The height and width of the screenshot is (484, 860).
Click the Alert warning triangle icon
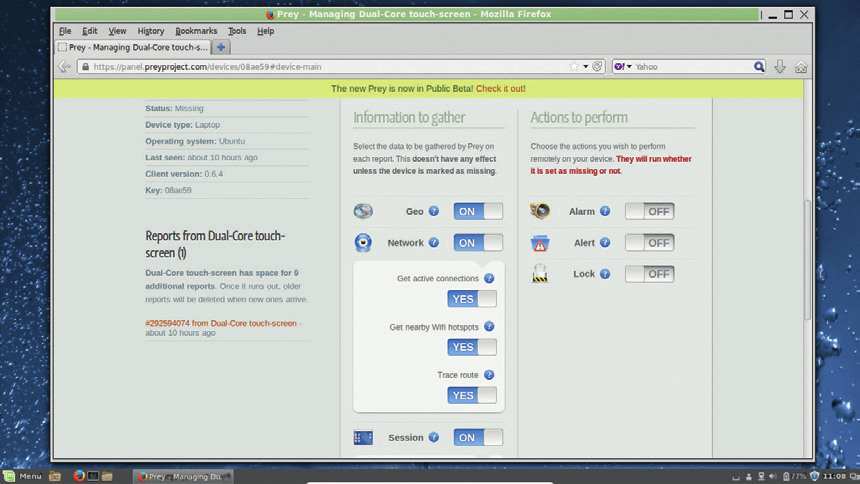(540, 243)
